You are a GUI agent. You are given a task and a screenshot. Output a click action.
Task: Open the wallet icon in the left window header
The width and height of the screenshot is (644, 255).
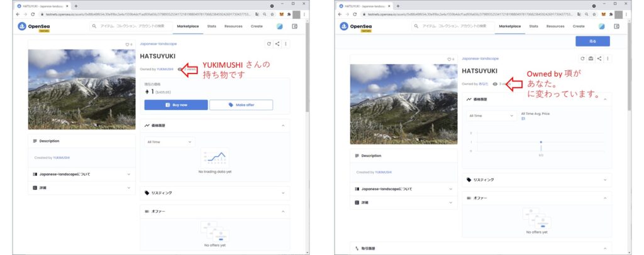click(294, 26)
